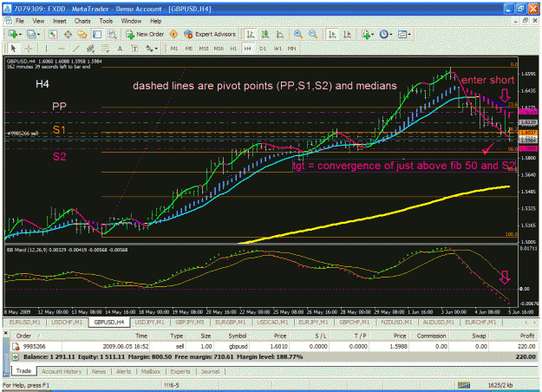542x392 pixels.
Task: Open the Alerts terminal tab
Action: pos(123,371)
